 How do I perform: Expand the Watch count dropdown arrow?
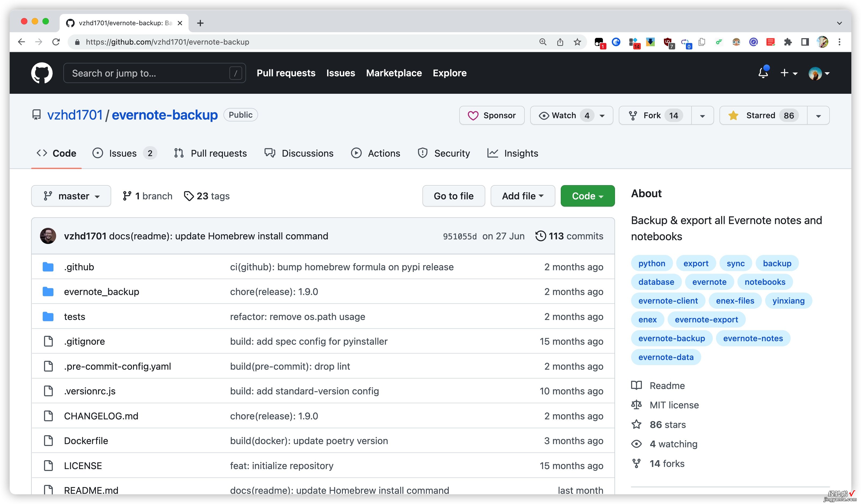pos(604,115)
